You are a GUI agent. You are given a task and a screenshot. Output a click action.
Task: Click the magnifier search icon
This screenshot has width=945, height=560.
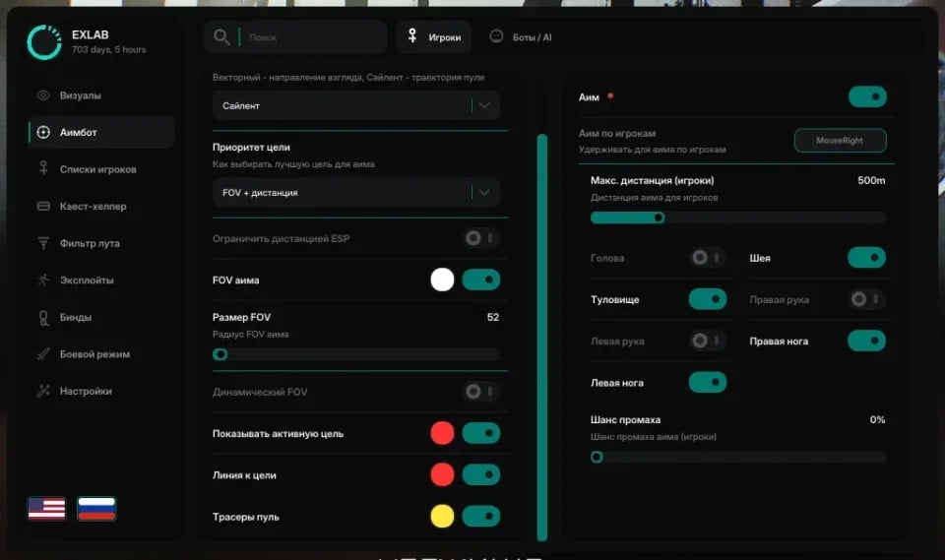[221, 37]
